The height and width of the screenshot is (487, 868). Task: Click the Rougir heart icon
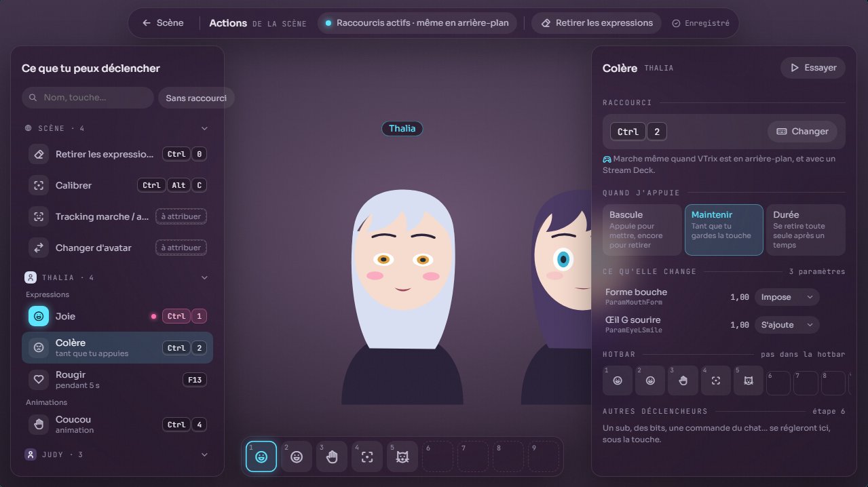(39, 379)
